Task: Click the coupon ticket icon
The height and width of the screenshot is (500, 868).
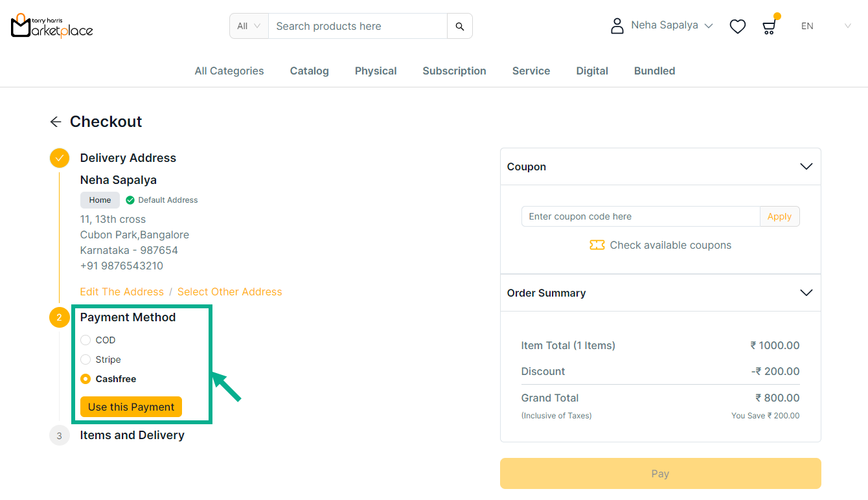Action: [597, 245]
